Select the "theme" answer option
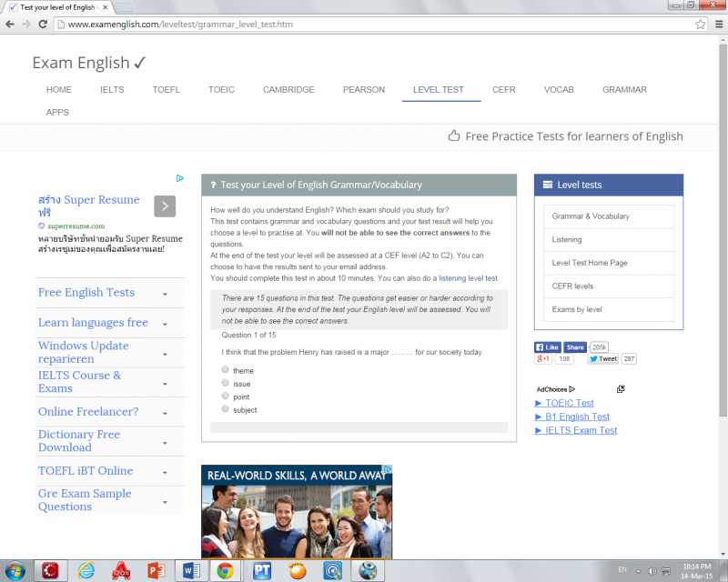 tap(225, 370)
